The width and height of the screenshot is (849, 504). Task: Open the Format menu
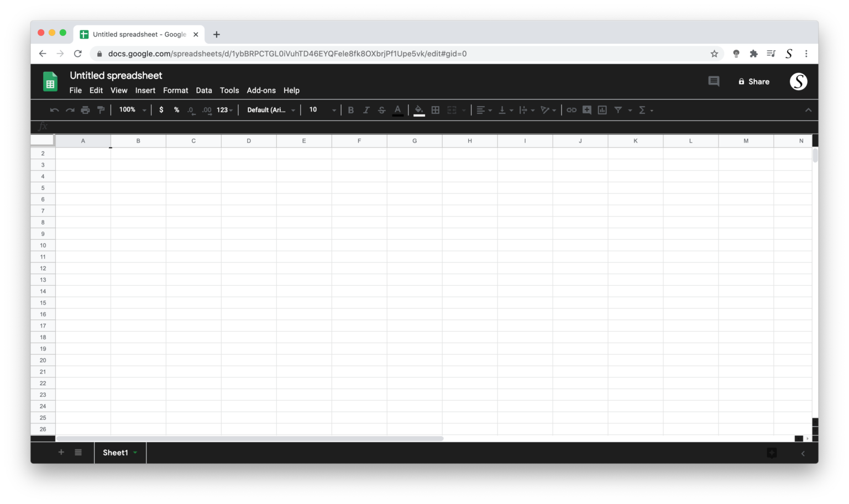coord(175,90)
